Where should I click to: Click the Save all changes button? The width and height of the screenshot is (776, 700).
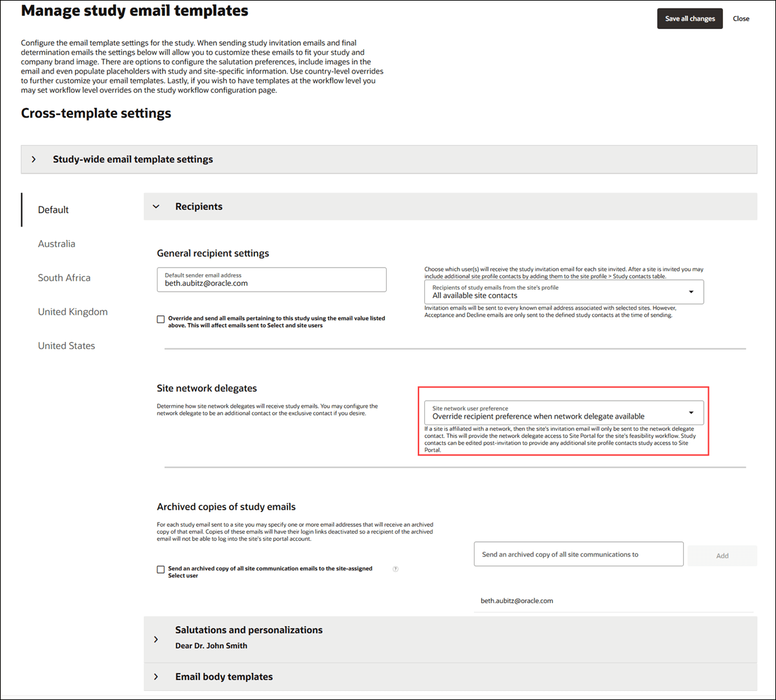689,18
